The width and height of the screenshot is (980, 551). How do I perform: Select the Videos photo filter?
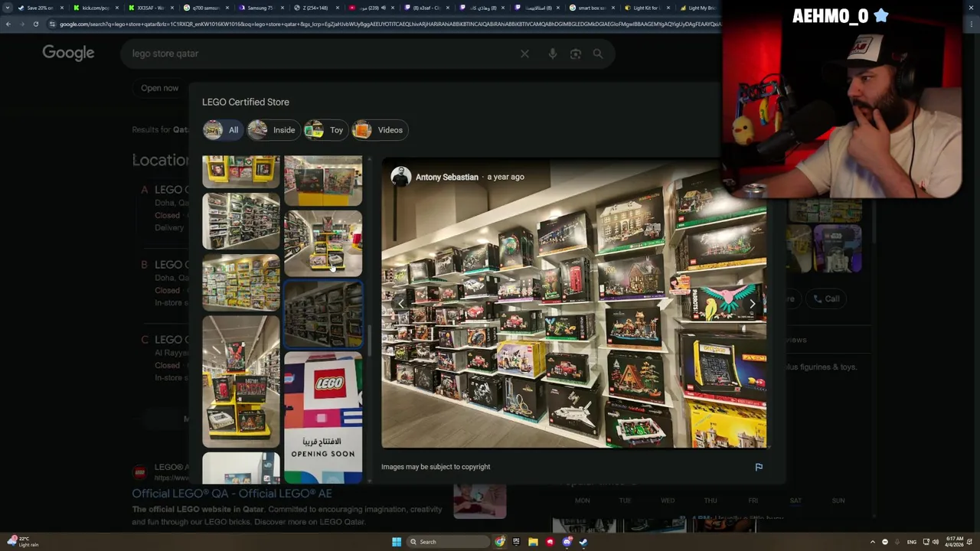378,130
